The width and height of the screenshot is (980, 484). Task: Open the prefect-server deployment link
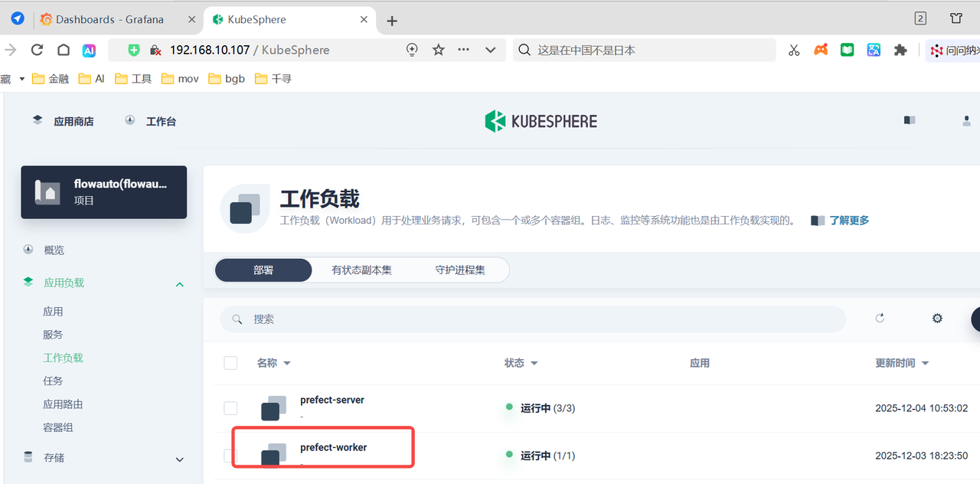[x=332, y=400]
